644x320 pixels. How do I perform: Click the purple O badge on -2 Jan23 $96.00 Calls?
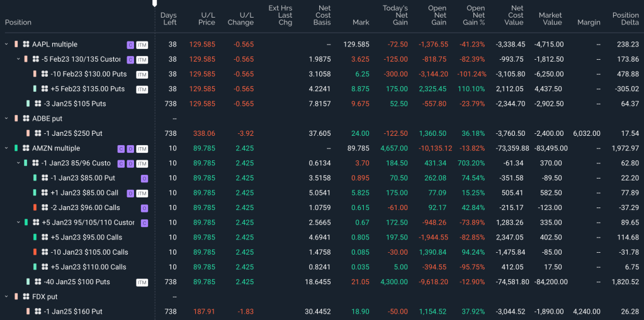[144, 208]
